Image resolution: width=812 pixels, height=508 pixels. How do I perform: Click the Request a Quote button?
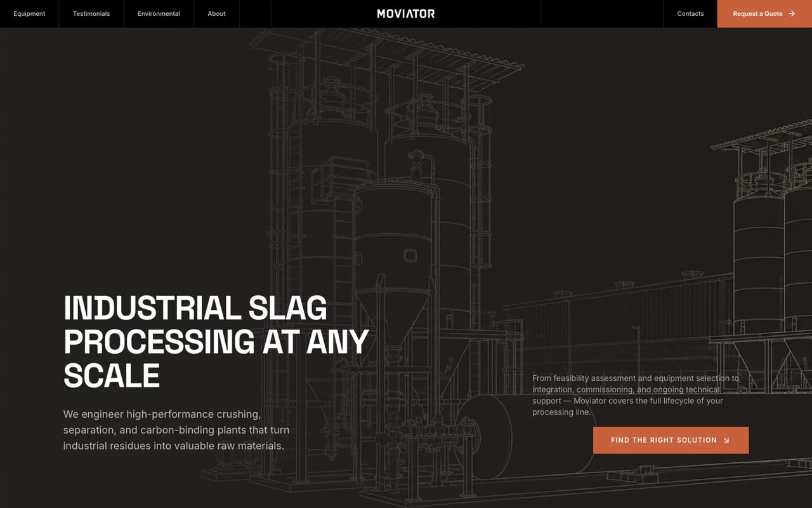[764, 13]
